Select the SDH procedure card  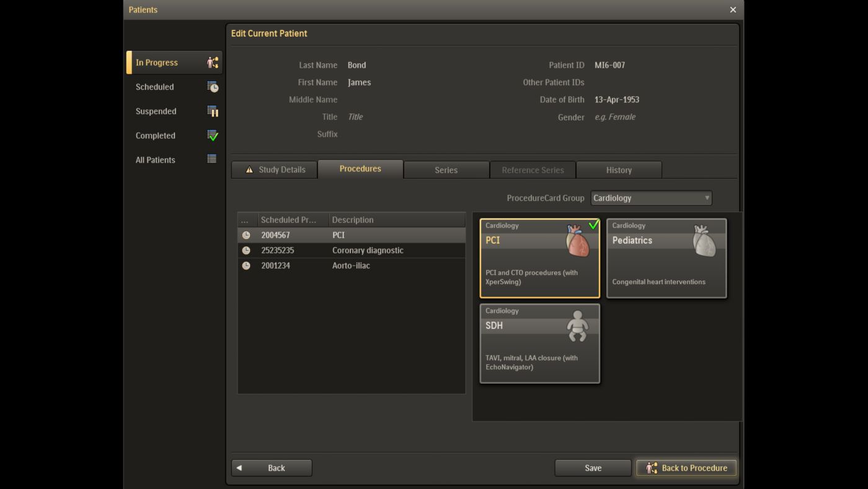click(539, 343)
